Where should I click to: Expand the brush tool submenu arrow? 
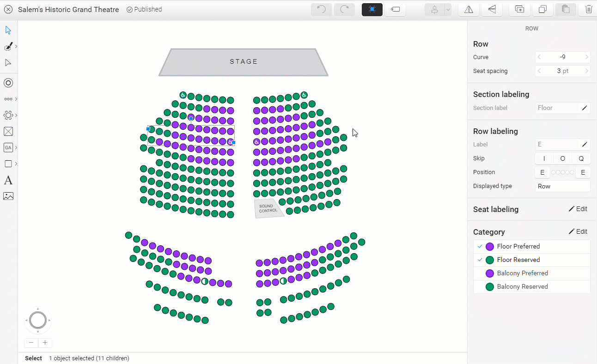click(x=16, y=46)
